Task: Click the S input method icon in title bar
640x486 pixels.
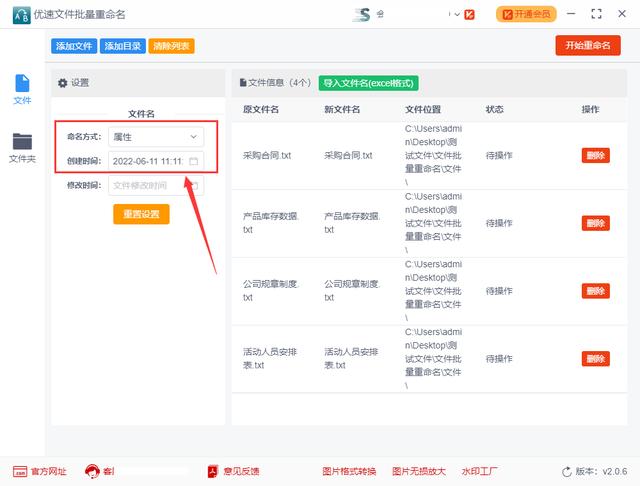Action: tap(362, 15)
